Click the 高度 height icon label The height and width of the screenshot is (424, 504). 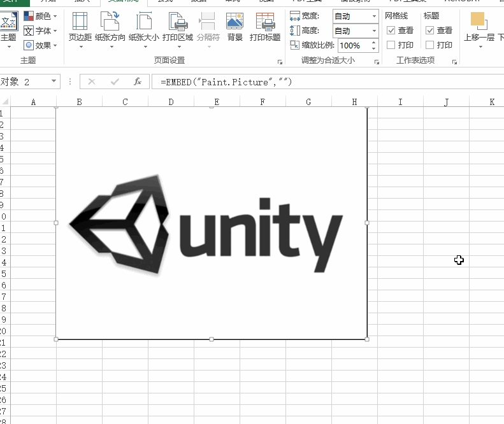[x=305, y=31]
